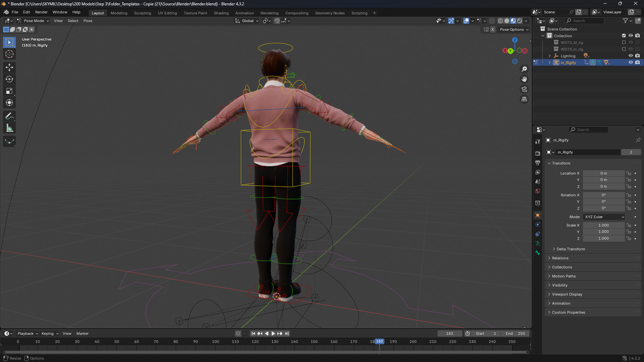Select the 3D Cursor tool
The width and height of the screenshot is (644, 362).
point(9,54)
